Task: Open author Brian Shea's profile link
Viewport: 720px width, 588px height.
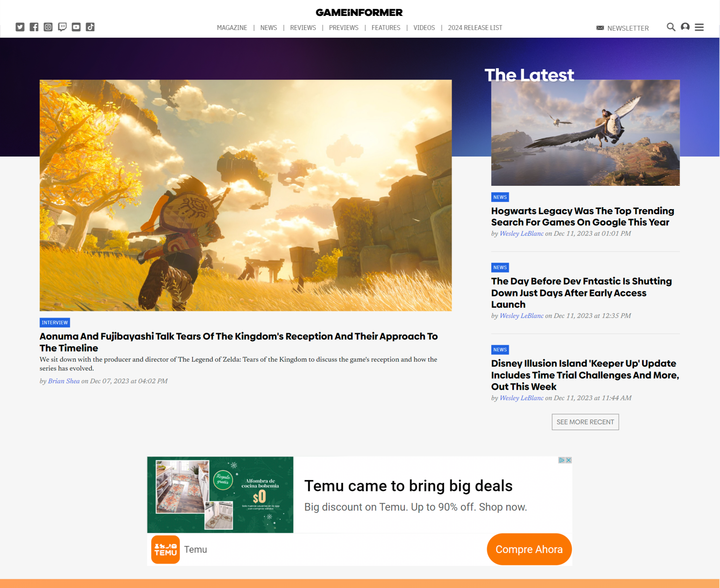Action: [x=64, y=381]
